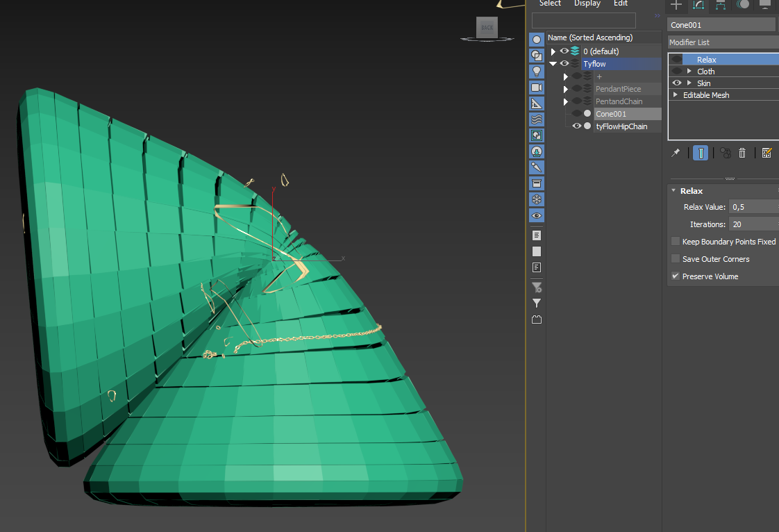The height and width of the screenshot is (532, 779).
Task: Open the Hierarchy command panel tab
Action: (721, 5)
